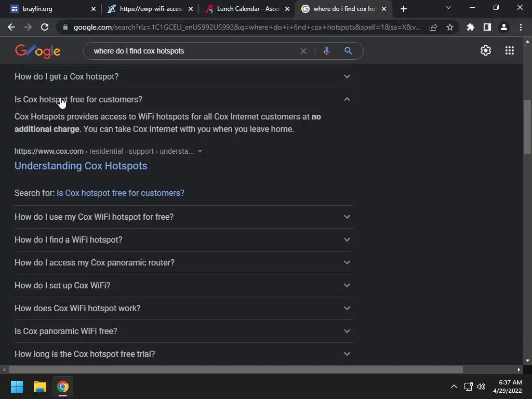Open the cox.com result options arrow
The height and width of the screenshot is (399, 532).
(200, 151)
